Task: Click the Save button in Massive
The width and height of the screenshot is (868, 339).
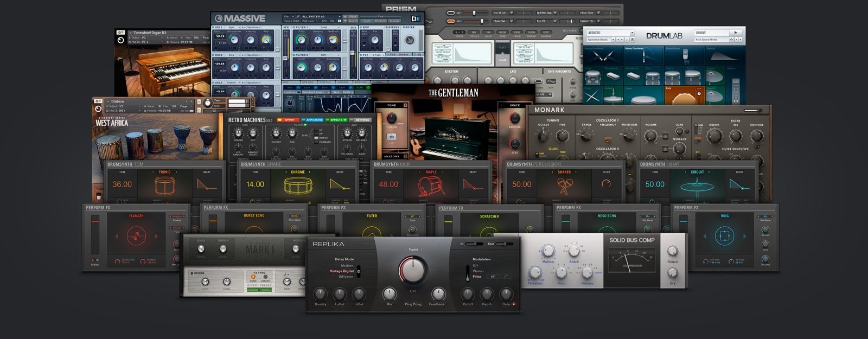Action: [x=354, y=17]
